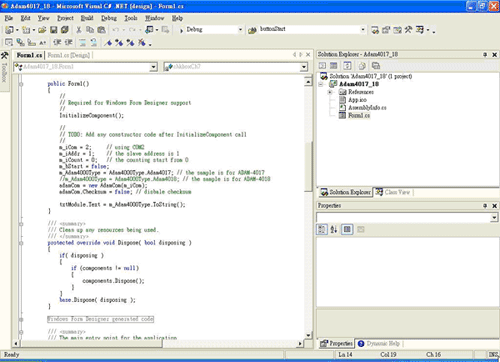The image size is (500, 362).
Task: Click the Add New Item toolbar icon
Action: [26, 30]
